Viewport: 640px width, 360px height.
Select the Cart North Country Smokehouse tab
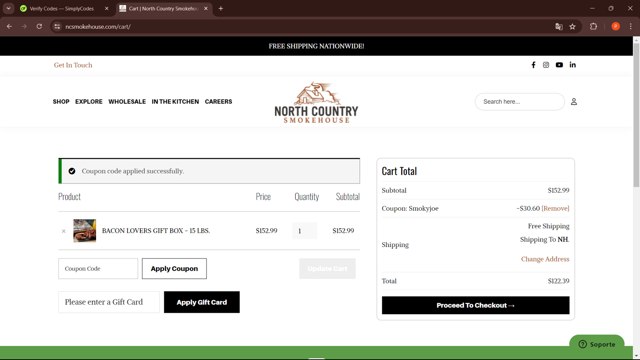click(x=164, y=9)
